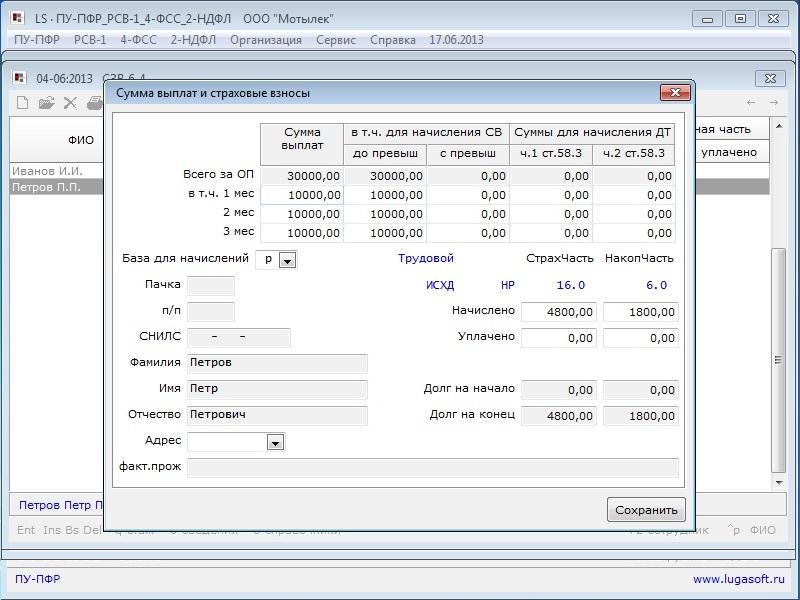Select Петров П.П. row in background list
Viewport: 800px width, 600px height.
(57, 187)
